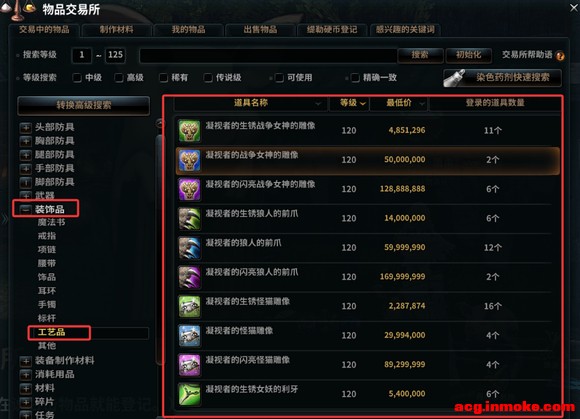Open the 交易所帮助语 help question icon

(x=560, y=56)
